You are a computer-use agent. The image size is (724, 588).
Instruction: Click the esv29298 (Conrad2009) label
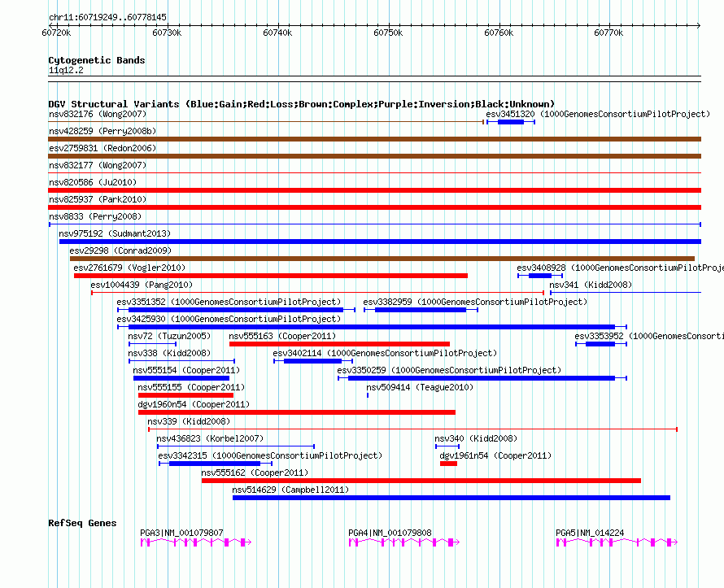120,250
